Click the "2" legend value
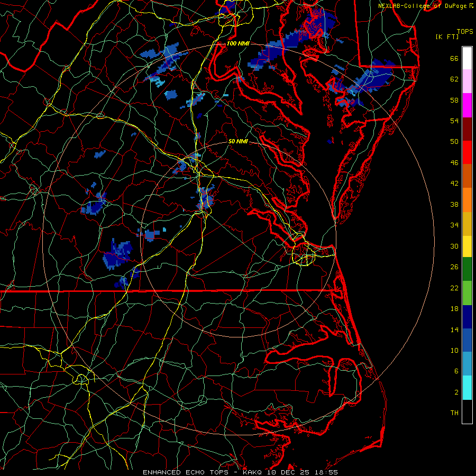 coord(456,392)
